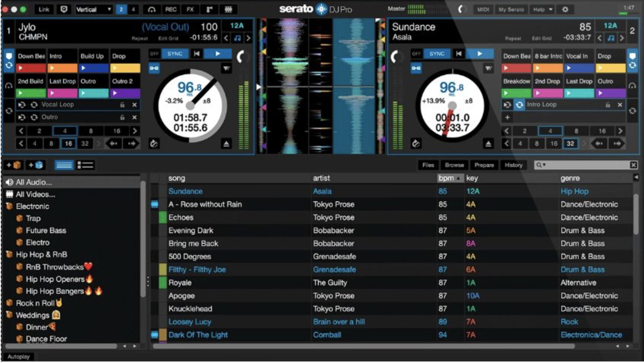644x363 pixels.
Task: Expand the Electronic crate
Action: coord(9,207)
